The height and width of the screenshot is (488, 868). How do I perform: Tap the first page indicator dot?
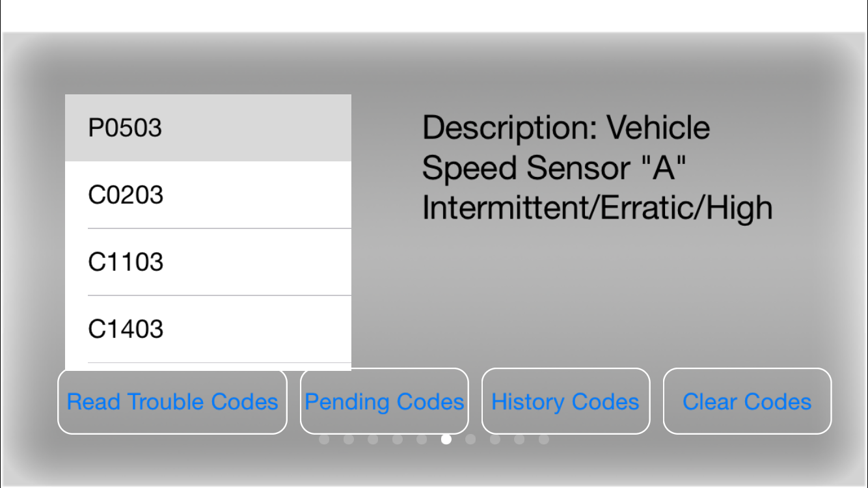323,439
